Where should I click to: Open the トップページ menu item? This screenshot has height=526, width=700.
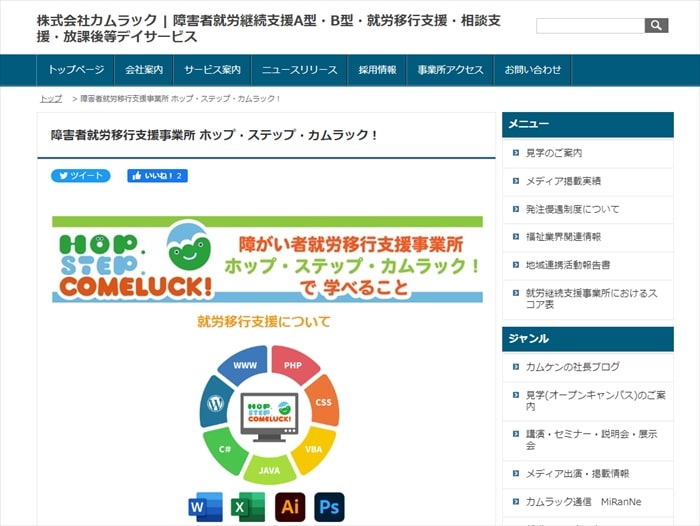coord(76,70)
